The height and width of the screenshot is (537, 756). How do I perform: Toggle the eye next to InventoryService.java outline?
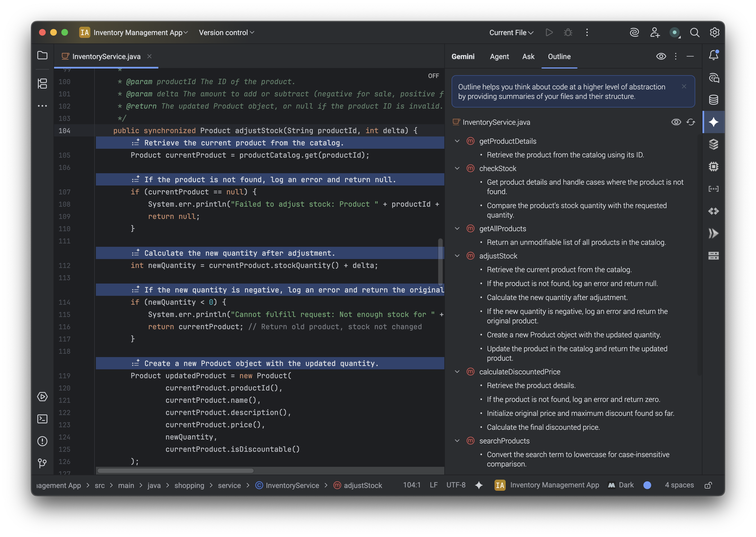pyautogui.click(x=676, y=122)
